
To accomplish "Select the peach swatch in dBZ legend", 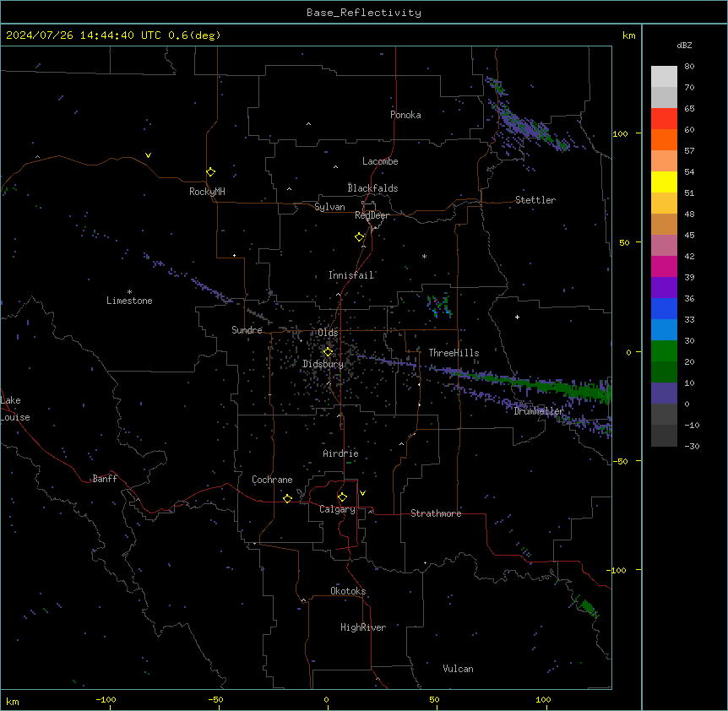I will (x=664, y=160).
